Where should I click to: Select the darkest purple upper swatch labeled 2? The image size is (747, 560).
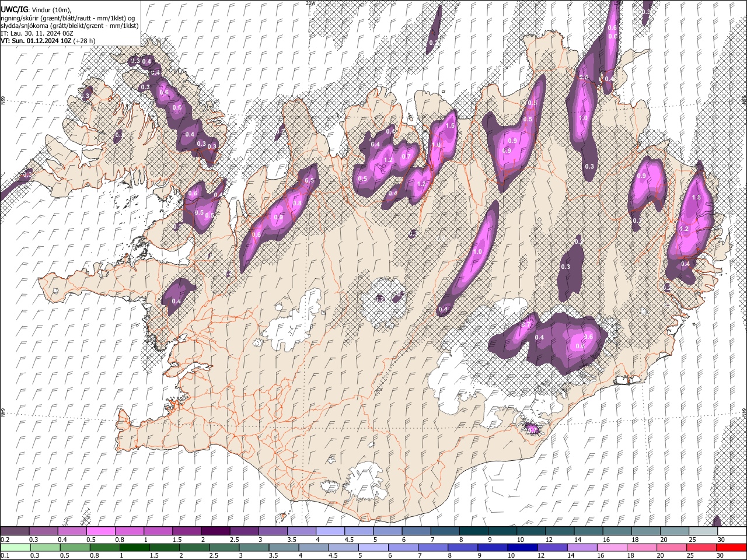[215, 531]
